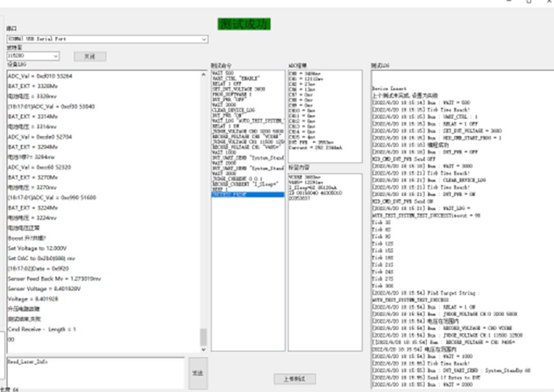Click the SET_DUT_VOLTAGE 3600 command
The width and height of the screenshot is (554, 392).
point(239,89)
